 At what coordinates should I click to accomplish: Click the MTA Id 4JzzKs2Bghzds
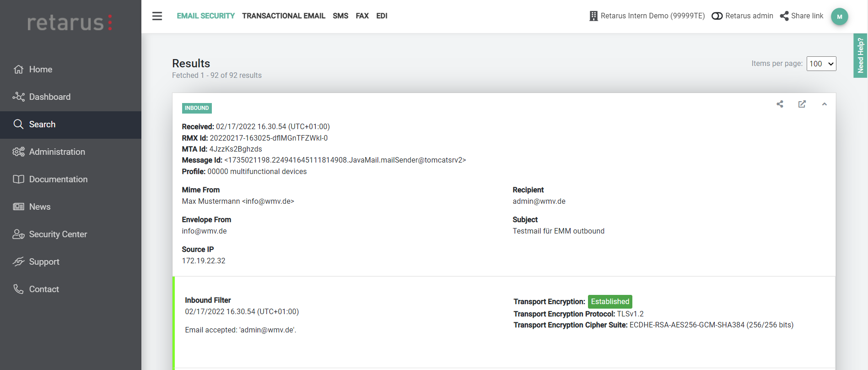[x=236, y=149]
